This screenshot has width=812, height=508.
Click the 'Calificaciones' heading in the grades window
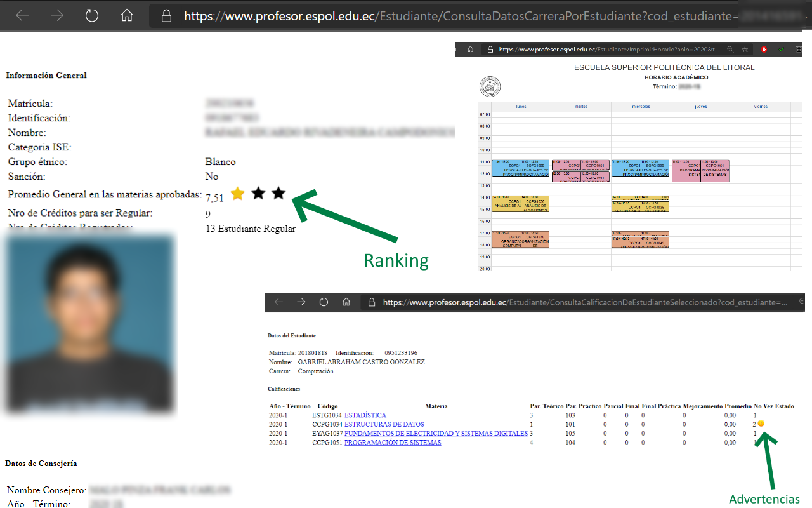click(284, 388)
